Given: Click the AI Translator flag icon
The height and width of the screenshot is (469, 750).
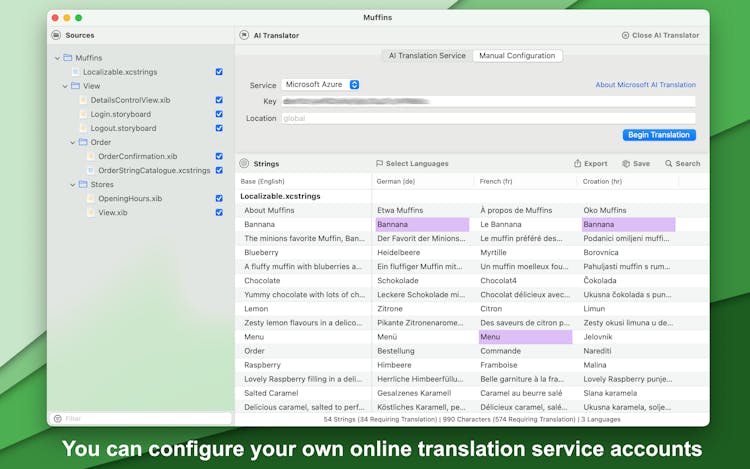Looking at the screenshot, I should (244, 35).
